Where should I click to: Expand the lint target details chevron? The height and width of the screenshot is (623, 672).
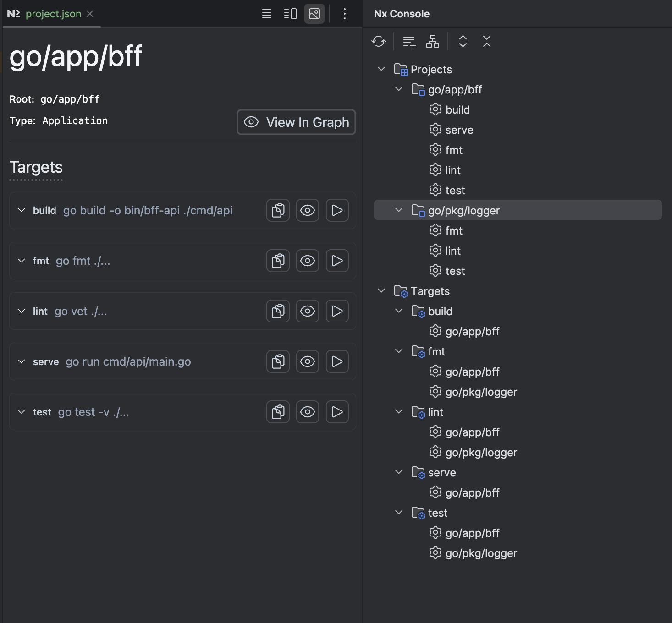coord(21,311)
